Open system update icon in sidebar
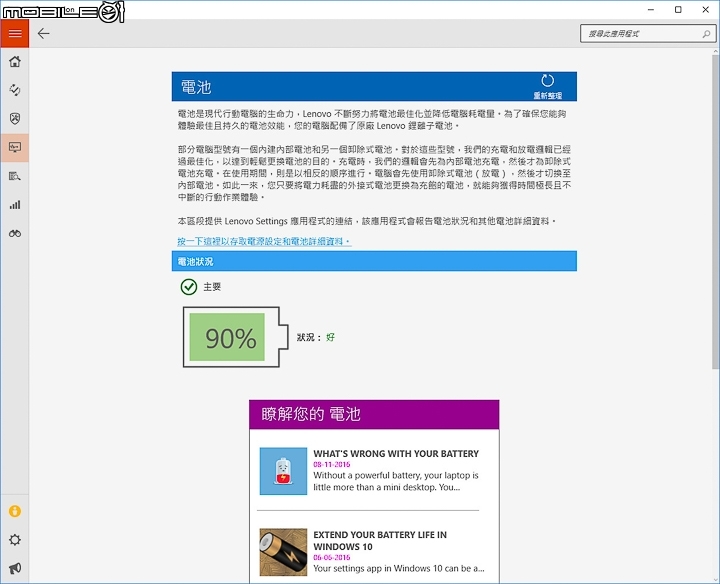Viewport: 720px width, 584px height. pyautogui.click(x=15, y=90)
